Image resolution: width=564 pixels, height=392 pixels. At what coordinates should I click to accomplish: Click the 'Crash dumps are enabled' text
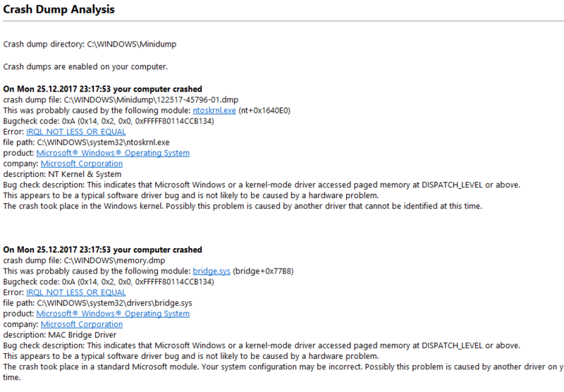[x=85, y=66]
